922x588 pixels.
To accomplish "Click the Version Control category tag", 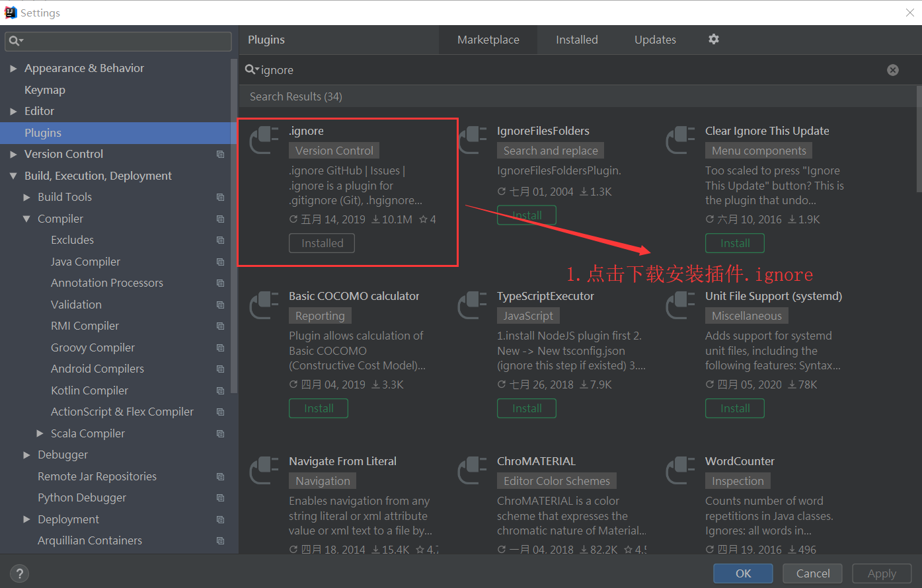I will [x=334, y=151].
